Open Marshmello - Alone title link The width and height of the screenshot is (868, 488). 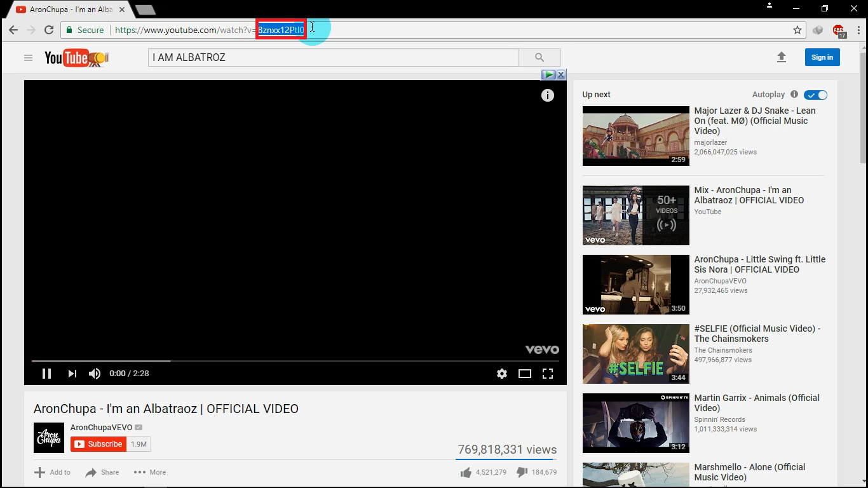(750, 472)
